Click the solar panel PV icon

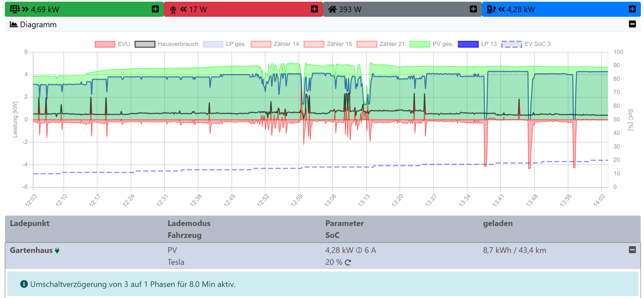[15, 9]
